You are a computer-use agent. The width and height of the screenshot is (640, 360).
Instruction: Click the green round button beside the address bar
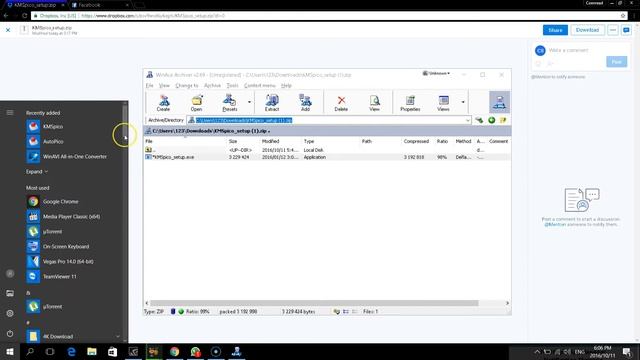pyautogui.click(x=491, y=120)
